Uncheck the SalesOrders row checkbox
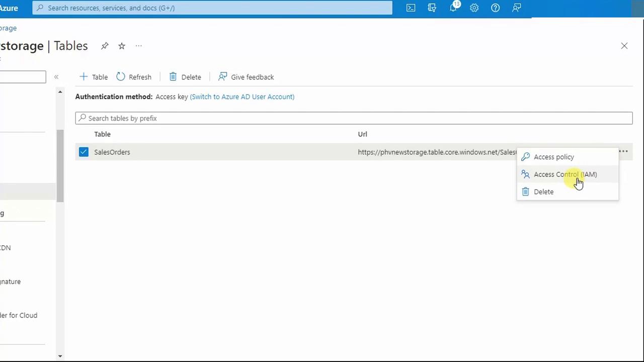The height and width of the screenshot is (362, 644). 84,152
